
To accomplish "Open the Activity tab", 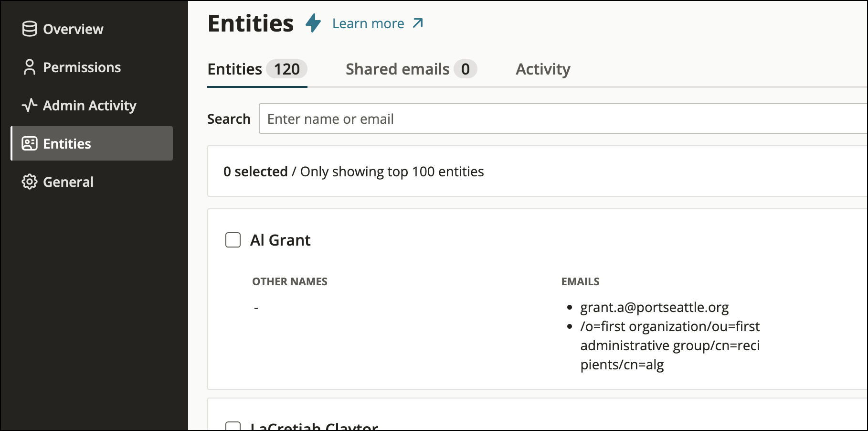I will [x=543, y=70].
